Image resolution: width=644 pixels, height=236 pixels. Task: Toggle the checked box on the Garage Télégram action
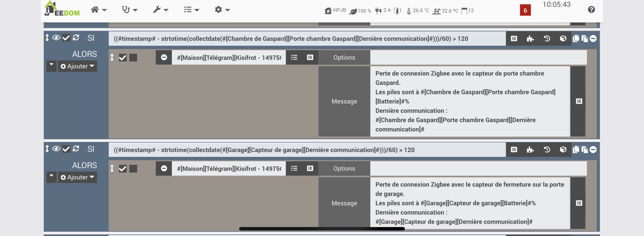(123, 169)
